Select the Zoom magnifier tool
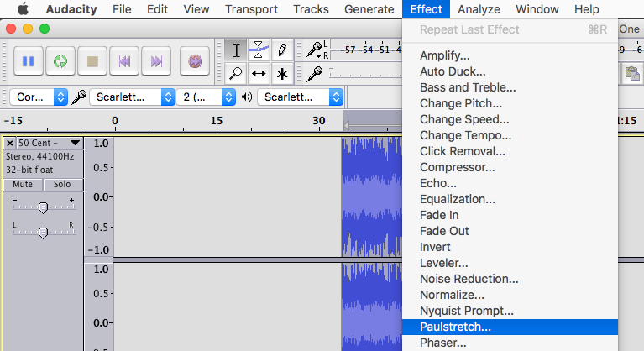Image resolution: width=644 pixels, height=351 pixels. tap(236, 74)
